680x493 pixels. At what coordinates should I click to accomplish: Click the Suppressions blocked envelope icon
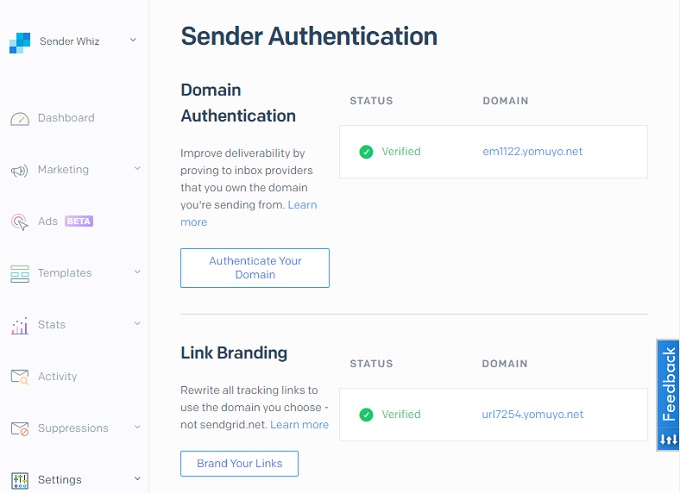pyautogui.click(x=20, y=428)
